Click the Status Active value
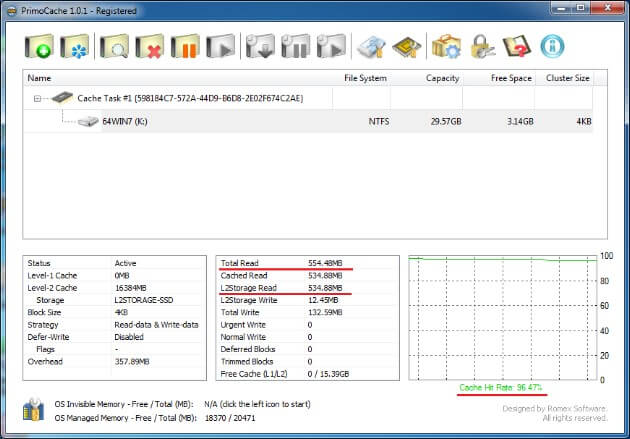The width and height of the screenshot is (630, 439). click(x=125, y=263)
